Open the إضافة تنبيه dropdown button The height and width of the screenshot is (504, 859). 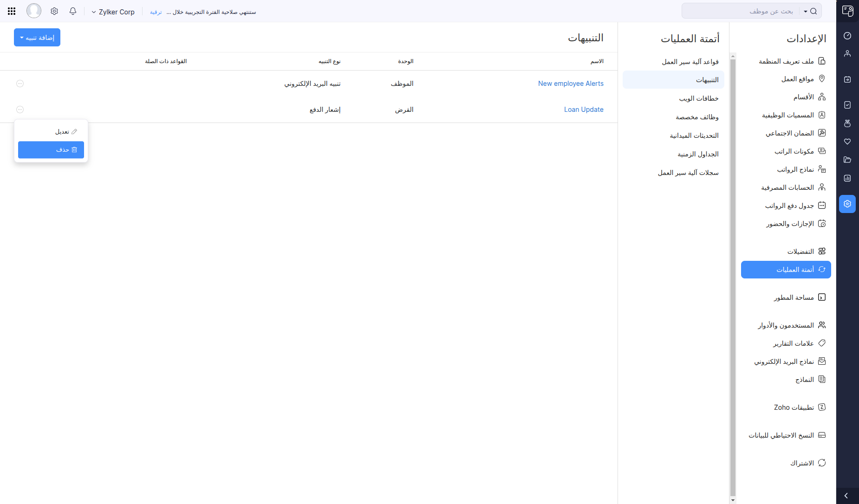[37, 38]
